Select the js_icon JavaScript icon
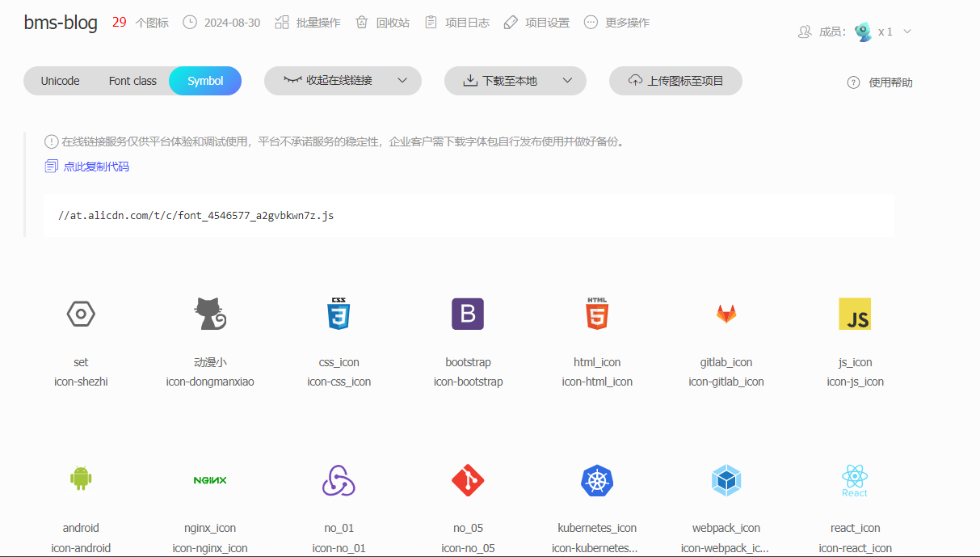 pyautogui.click(x=854, y=314)
